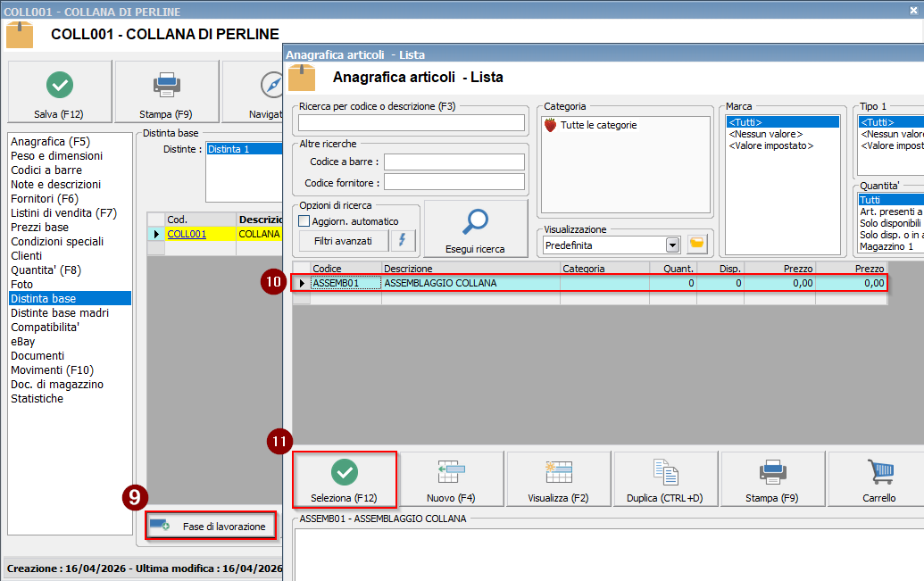Click the Fase di lavorazione button

[x=211, y=527]
